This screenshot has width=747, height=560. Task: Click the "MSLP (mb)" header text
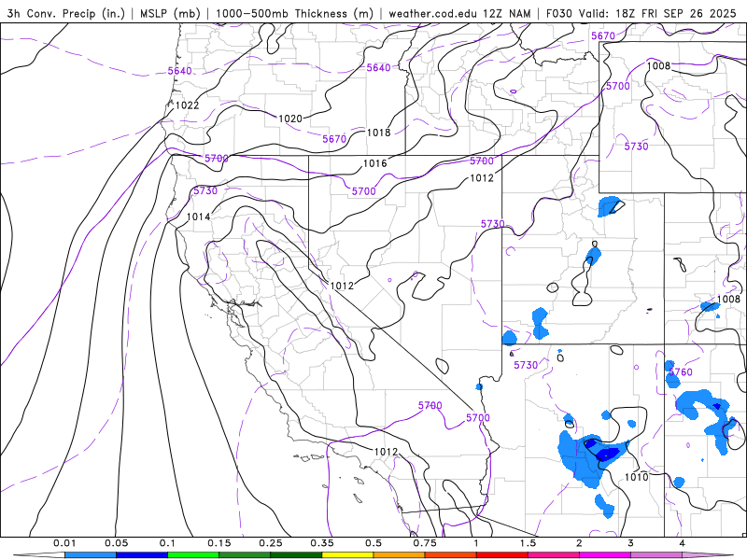click(x=170, y=13)
